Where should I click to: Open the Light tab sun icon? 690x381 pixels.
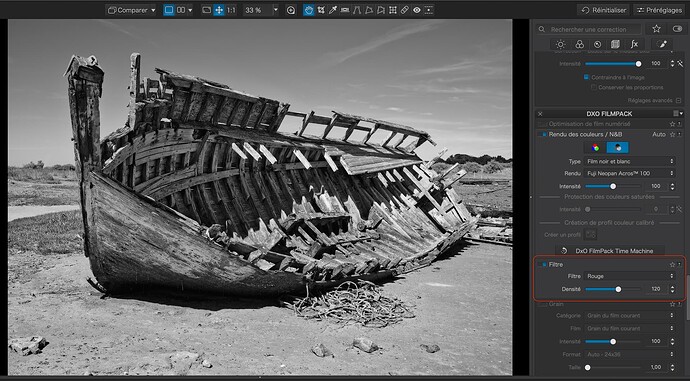[x=560, y=44]
